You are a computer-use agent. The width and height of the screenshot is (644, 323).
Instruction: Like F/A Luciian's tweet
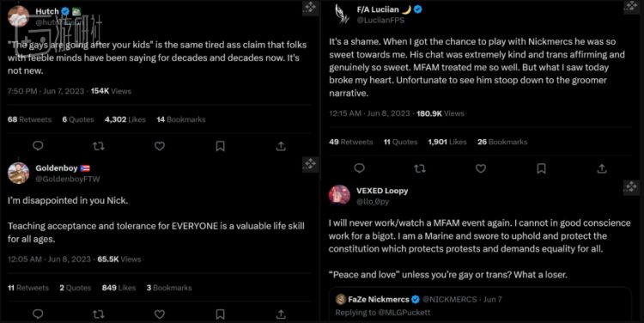pos(481,168)
